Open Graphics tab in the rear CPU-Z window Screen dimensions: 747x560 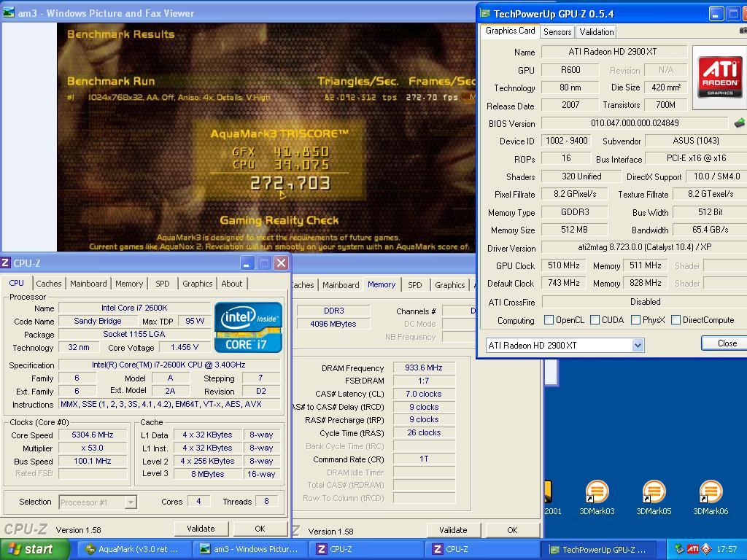pyautogui.click(x=449, y=285)
